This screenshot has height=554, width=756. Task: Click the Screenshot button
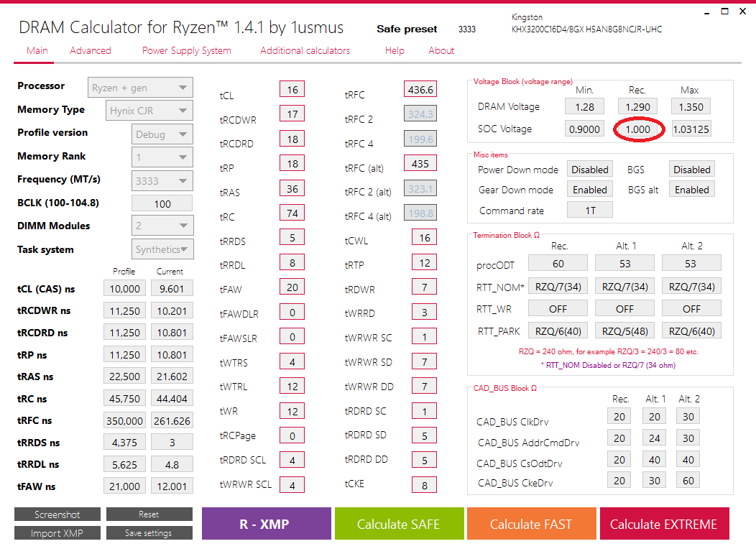pos(57,514)
